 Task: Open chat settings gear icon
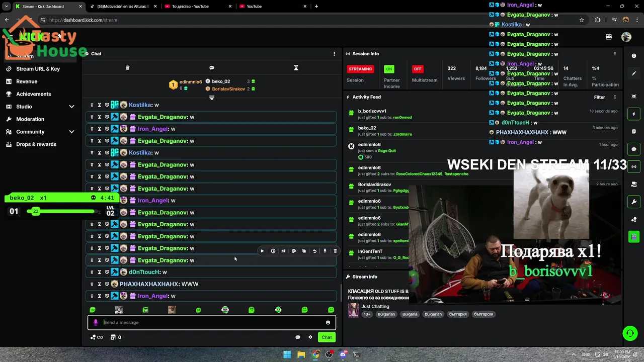coord(310,337)
